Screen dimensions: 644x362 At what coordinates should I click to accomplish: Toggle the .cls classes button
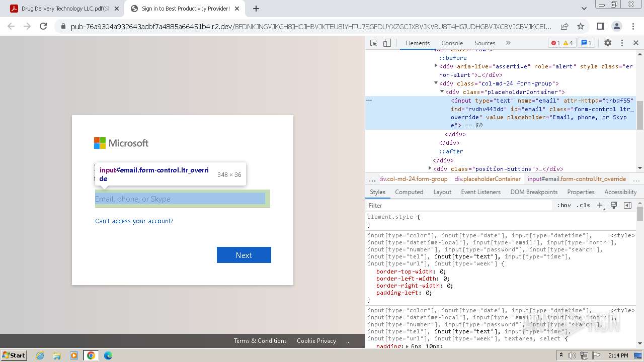584,205
